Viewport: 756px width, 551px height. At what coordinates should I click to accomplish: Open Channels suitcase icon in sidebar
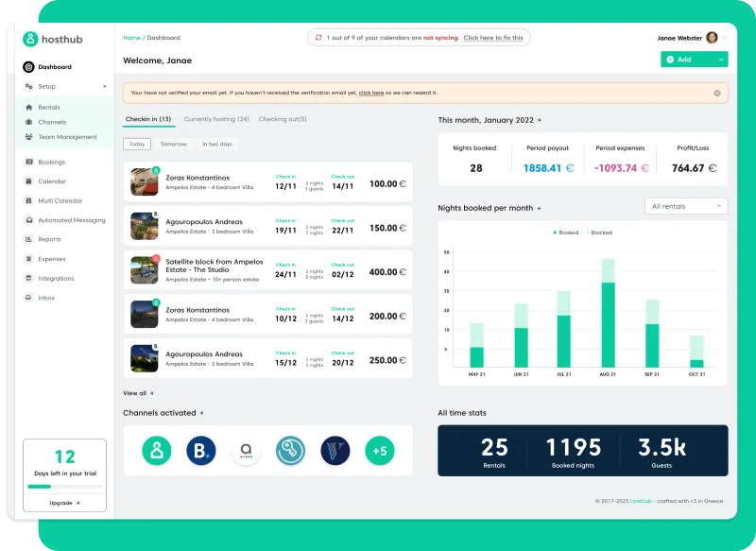point(29,122)
